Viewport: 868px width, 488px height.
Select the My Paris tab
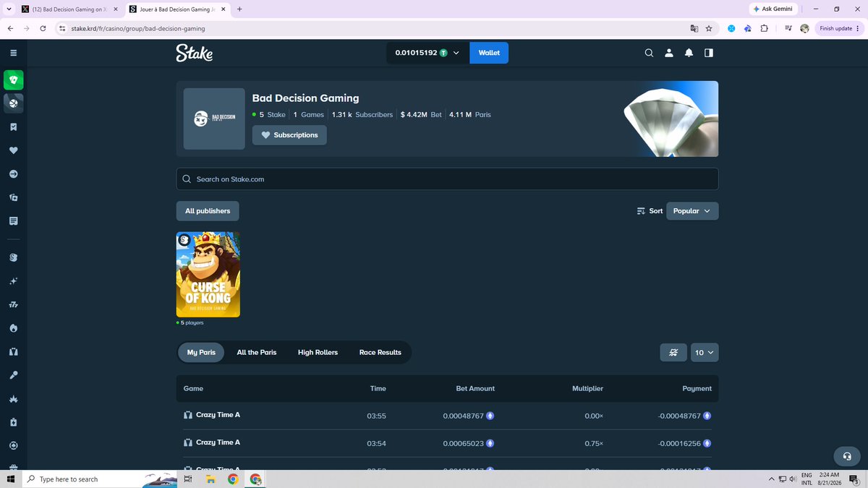coord(201,352)
